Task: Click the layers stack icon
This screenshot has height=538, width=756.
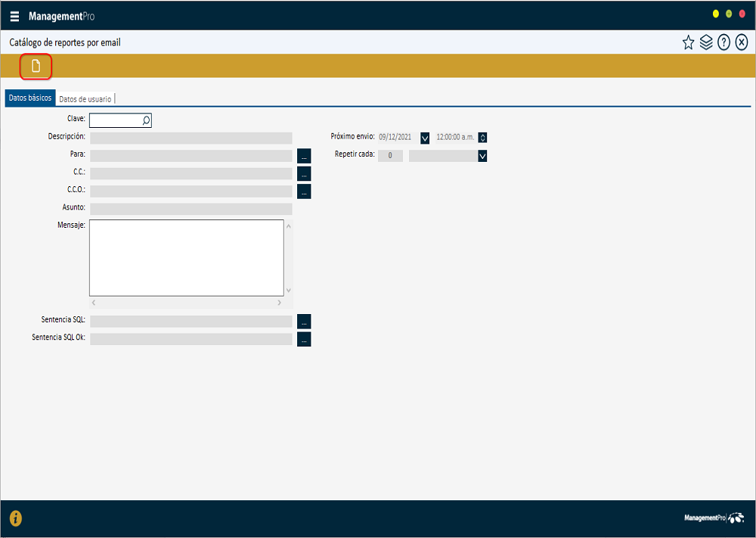Action: [706, 43]
